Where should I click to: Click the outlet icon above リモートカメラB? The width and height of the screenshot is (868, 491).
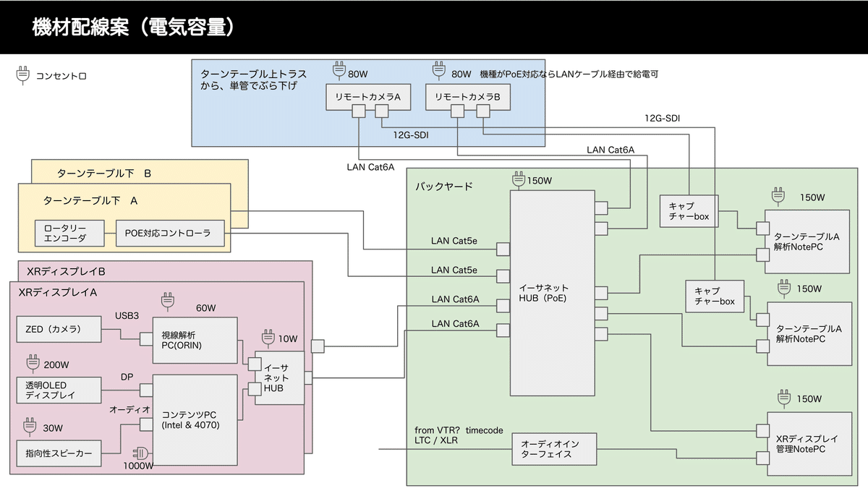tap(438, 72)
